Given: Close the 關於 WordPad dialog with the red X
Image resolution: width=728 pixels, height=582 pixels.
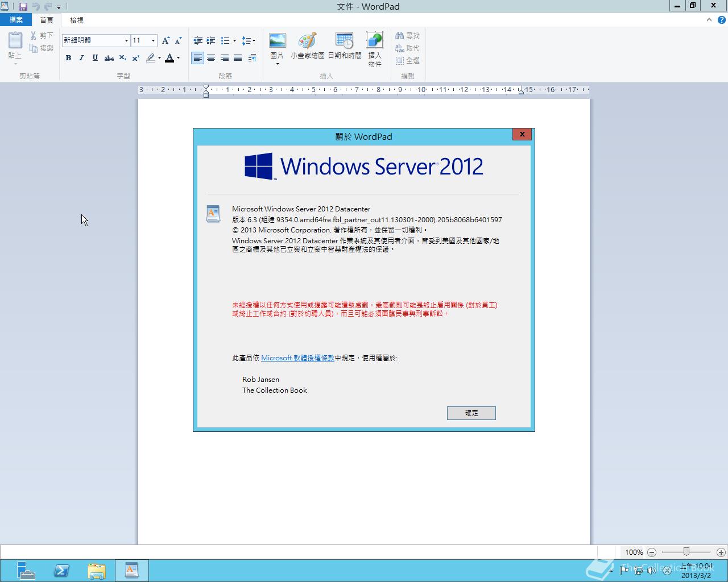Looking at the screenshot, I should (x=522, y=134).
